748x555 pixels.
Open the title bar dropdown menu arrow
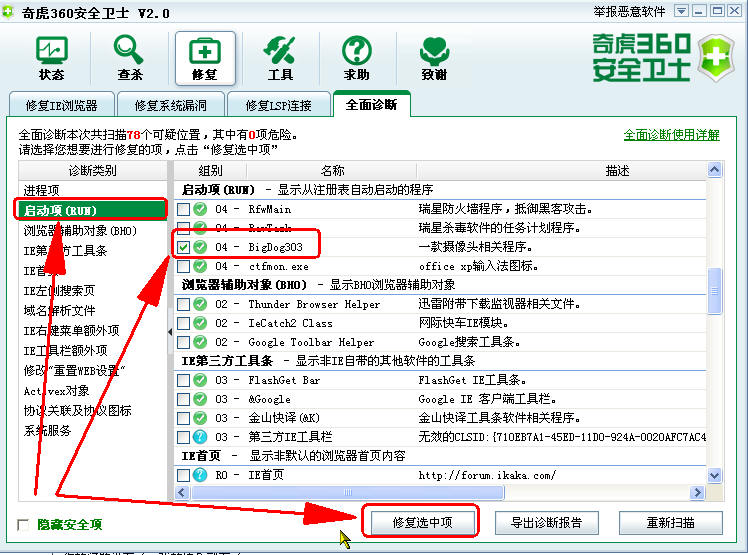tap(681, 11)
